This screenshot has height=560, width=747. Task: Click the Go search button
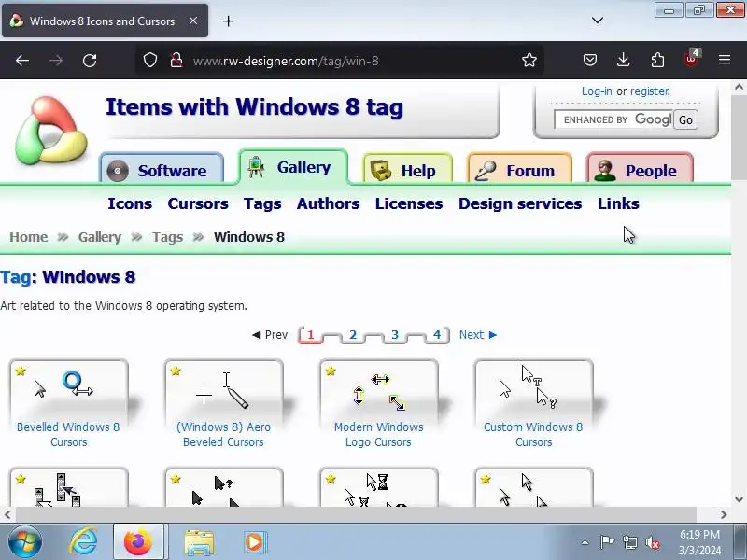tap(685, 120)
